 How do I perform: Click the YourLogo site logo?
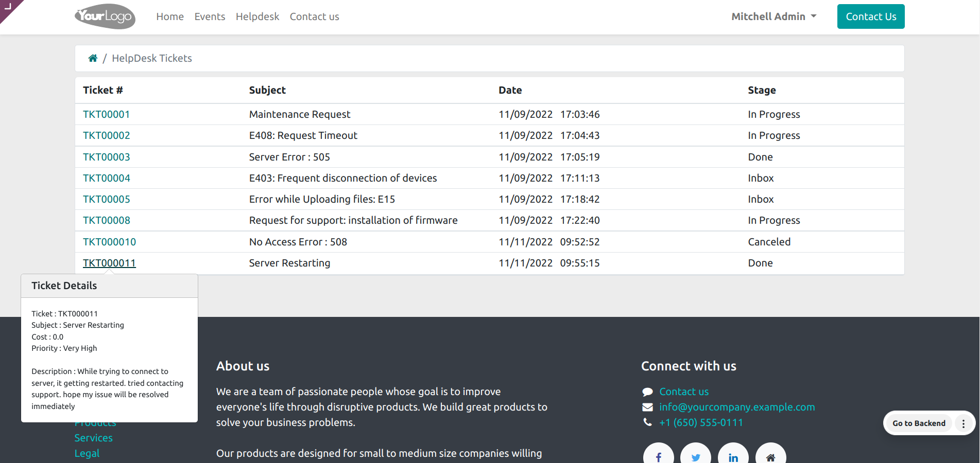pos(105,16)
